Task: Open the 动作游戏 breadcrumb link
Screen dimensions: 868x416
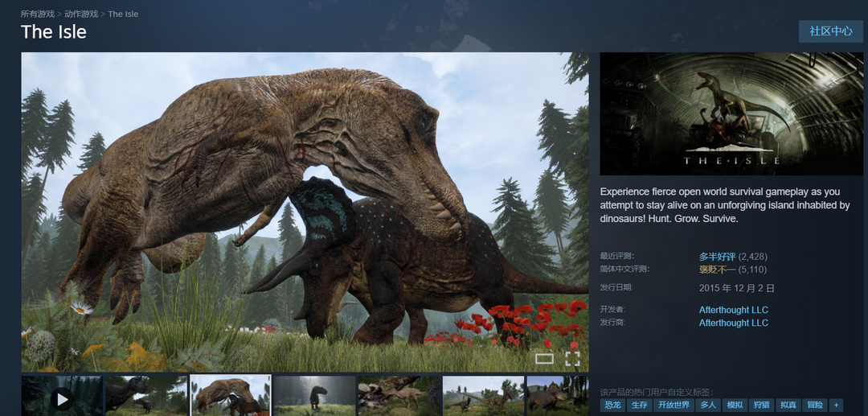Action: coord(81,14)
